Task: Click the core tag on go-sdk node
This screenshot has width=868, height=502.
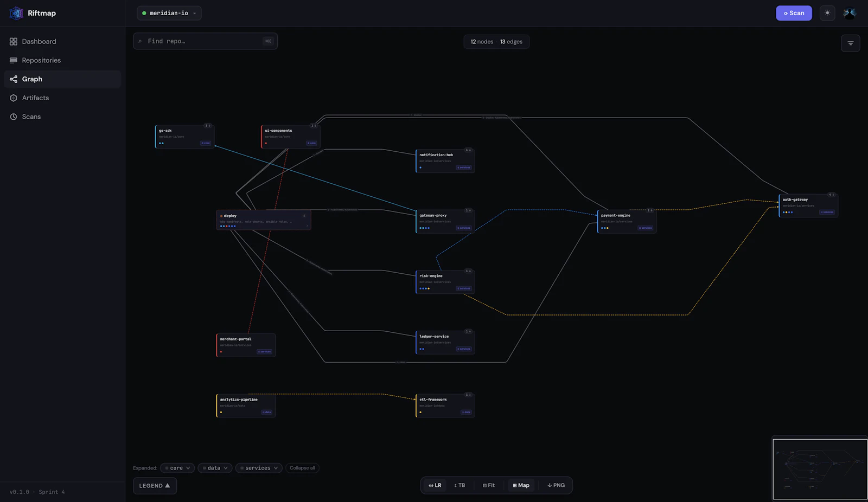Action: 206,143
